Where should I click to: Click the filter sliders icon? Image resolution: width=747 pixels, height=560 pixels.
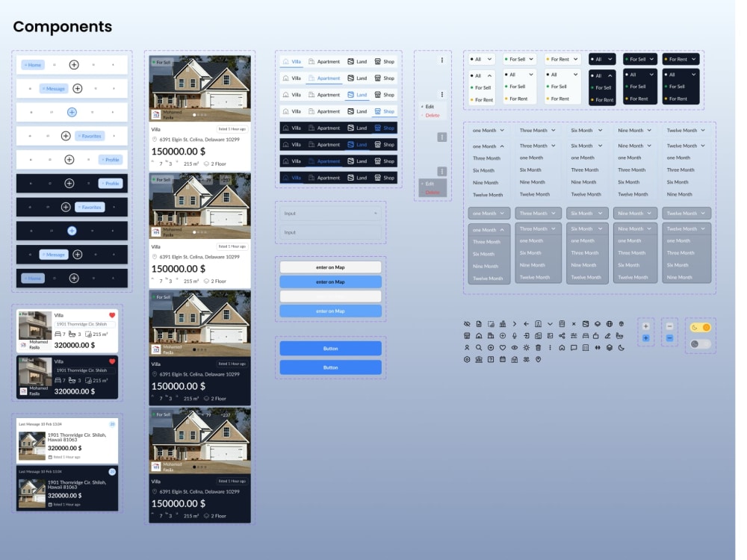click(x=574, y=336)
